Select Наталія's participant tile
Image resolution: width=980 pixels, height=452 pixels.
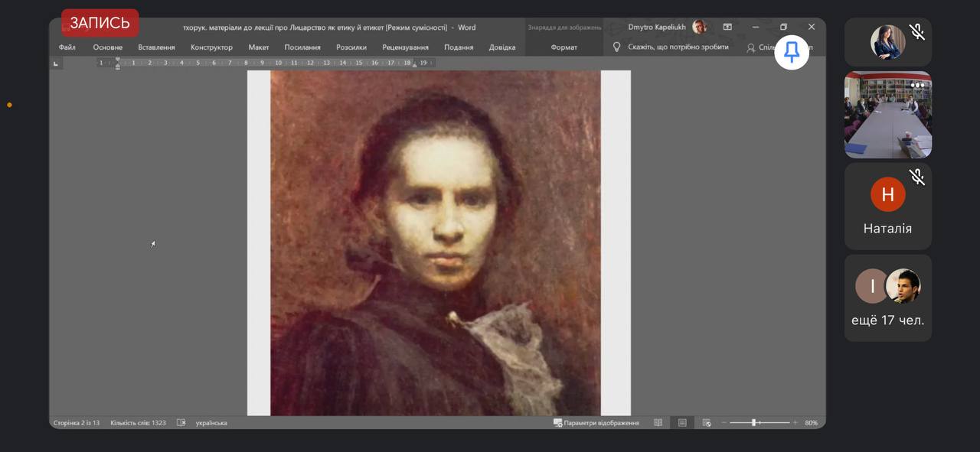click(x=888, y=206)
